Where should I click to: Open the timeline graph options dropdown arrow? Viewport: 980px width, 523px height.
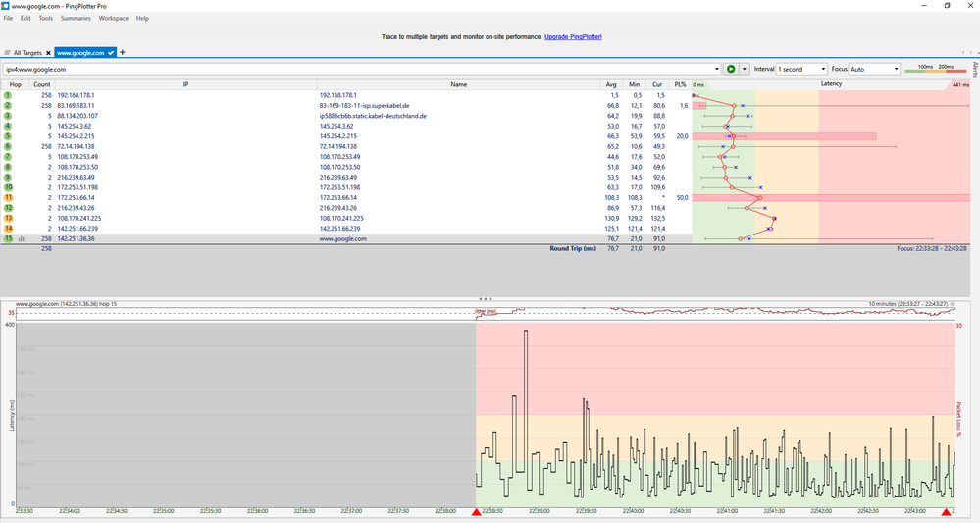953,304
